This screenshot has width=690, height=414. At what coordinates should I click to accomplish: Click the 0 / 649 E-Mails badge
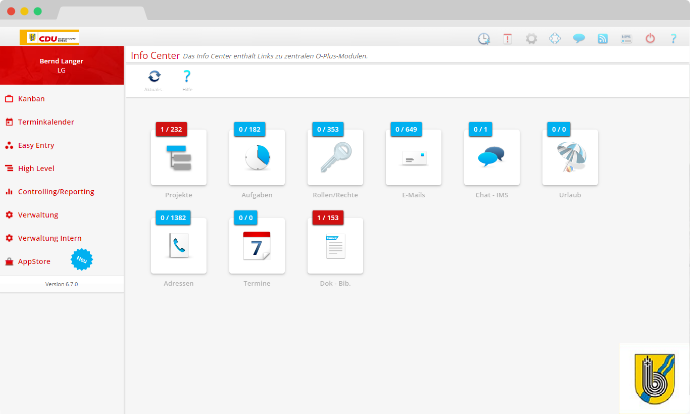click(x=406, y=129)
